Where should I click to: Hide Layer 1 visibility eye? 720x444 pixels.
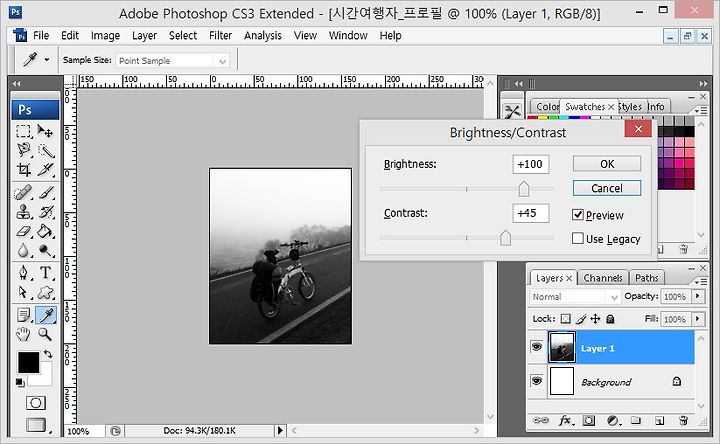pyautogui.click(x=537, y=347)
